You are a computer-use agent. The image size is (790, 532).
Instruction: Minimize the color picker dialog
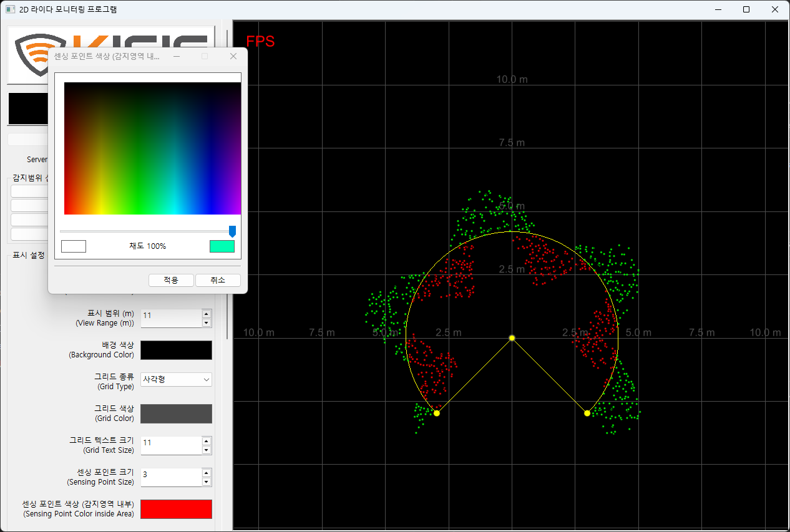[177, 56]
